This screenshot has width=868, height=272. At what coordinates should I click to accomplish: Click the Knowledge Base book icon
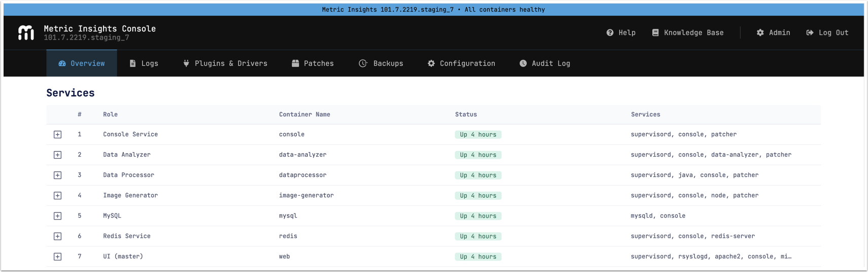click(x=655, y=33)
